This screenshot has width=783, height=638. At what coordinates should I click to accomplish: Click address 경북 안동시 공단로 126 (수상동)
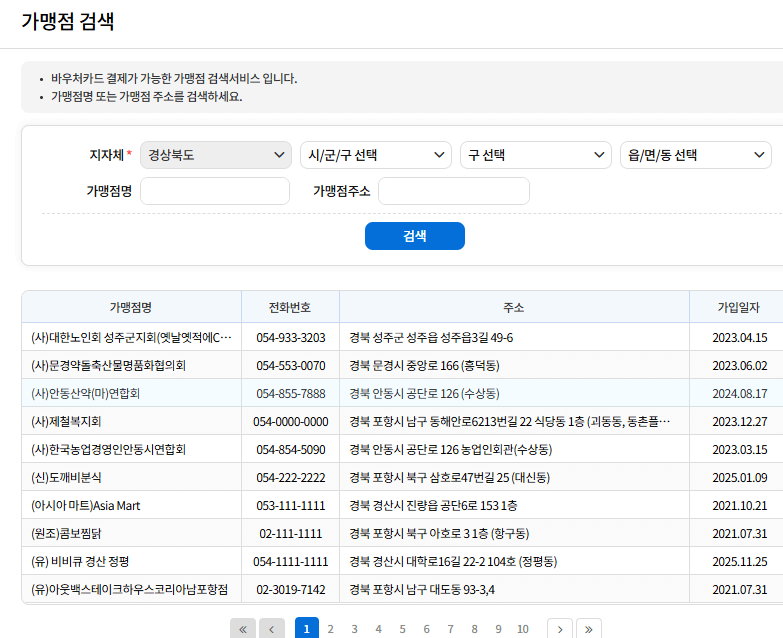[x=424, y=393]
